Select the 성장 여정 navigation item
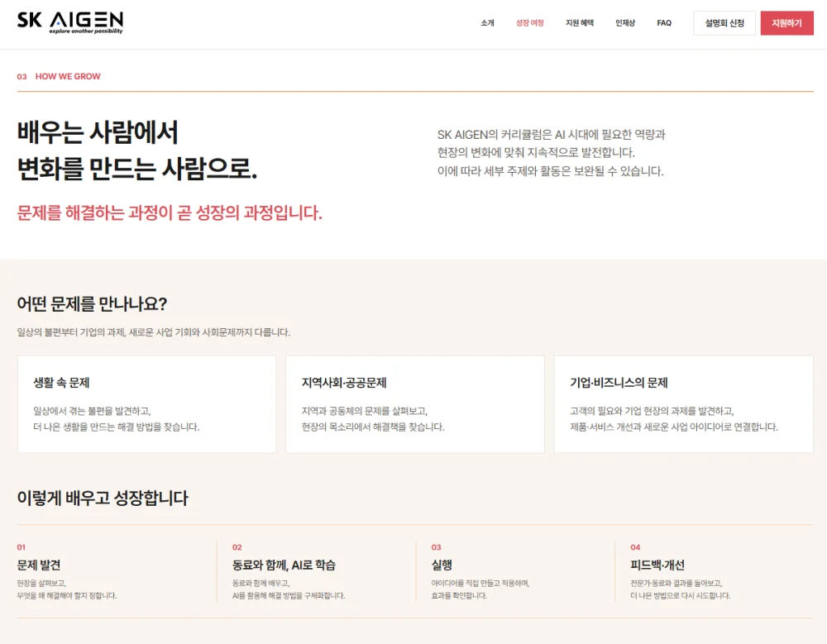 coord(529,23)
